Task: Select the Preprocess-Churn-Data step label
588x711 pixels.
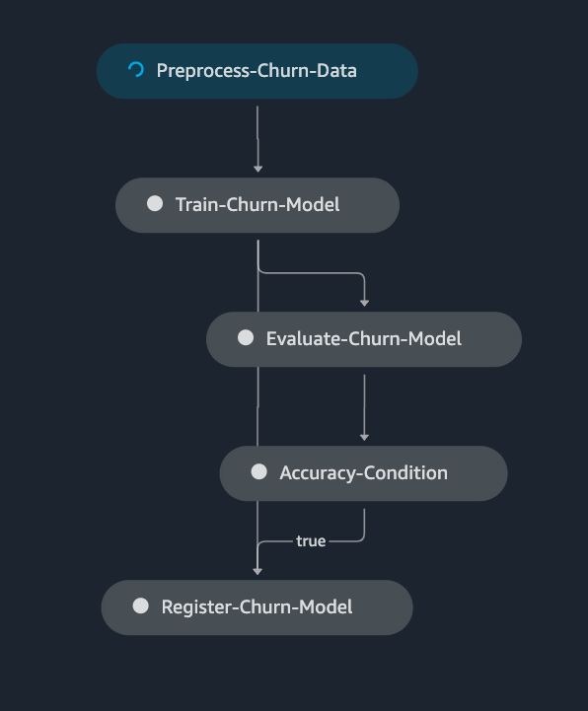Action: click(x=257, y=71)
